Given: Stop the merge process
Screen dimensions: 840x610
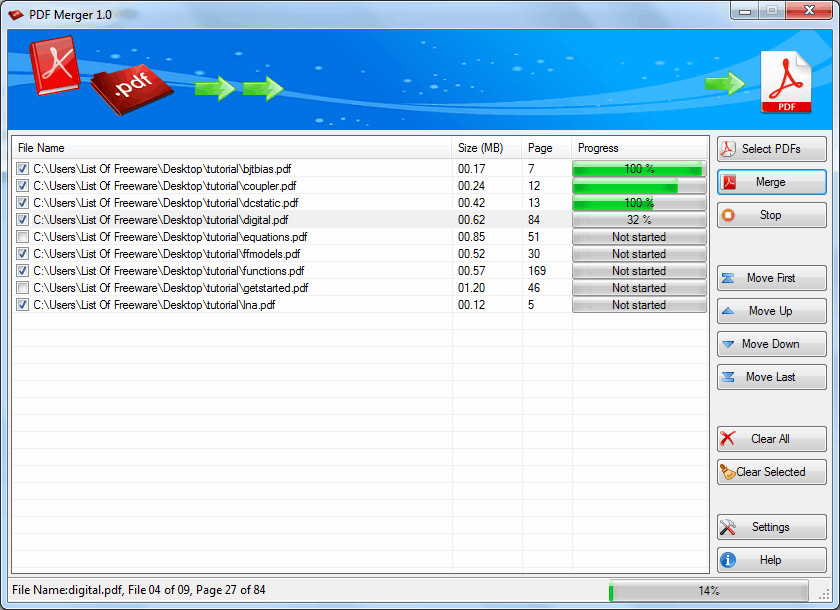Looking at the screenshot, I should (x=771, y=215).
